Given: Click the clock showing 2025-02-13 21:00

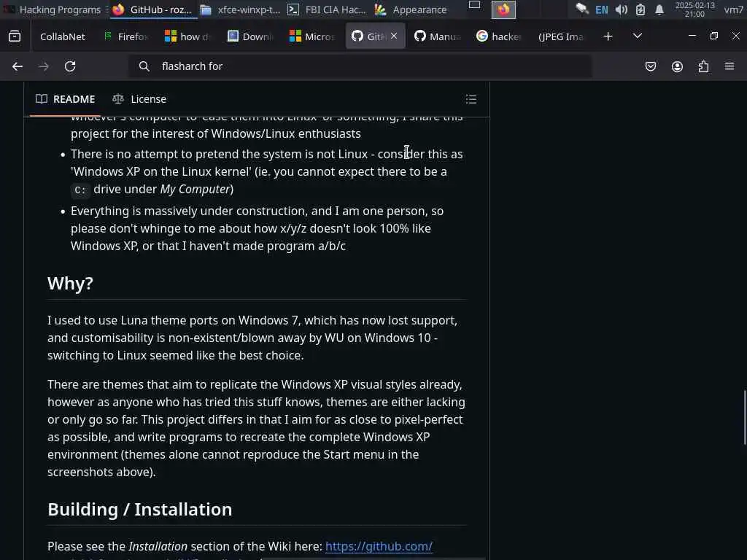Looking at the screenshot, I should (694, 9).
